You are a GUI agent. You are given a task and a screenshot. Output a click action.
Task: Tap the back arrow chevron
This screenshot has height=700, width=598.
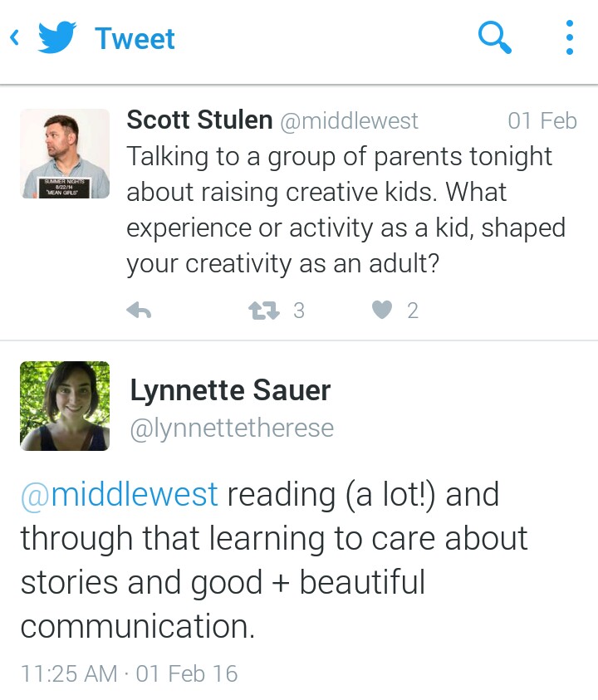[14, 38]
